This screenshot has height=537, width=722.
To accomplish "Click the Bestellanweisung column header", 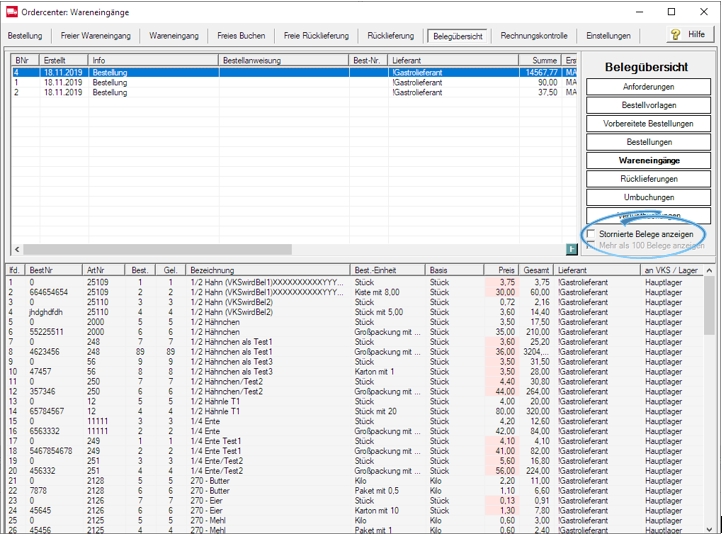I will (283, 60).
